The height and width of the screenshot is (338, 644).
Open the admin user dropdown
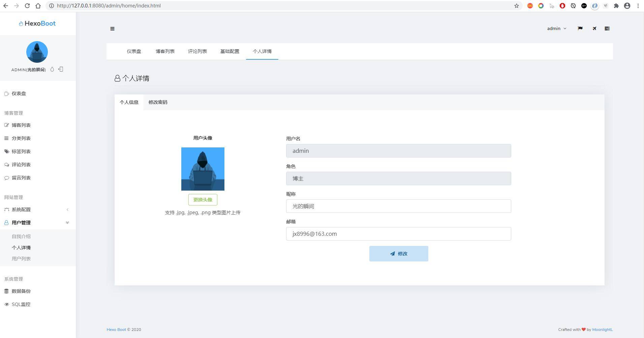tap(556, 29)
